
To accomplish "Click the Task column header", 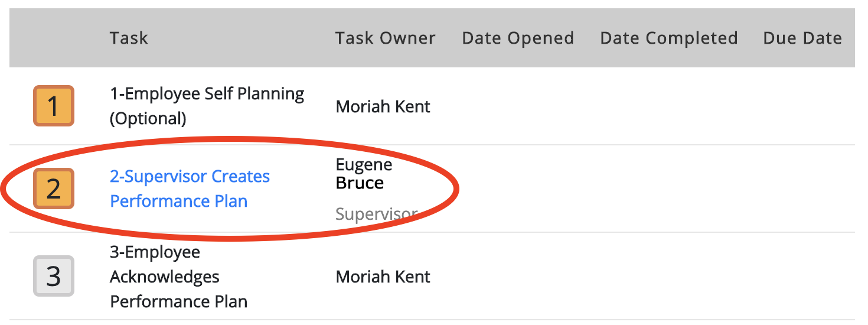I will (129, 38).
